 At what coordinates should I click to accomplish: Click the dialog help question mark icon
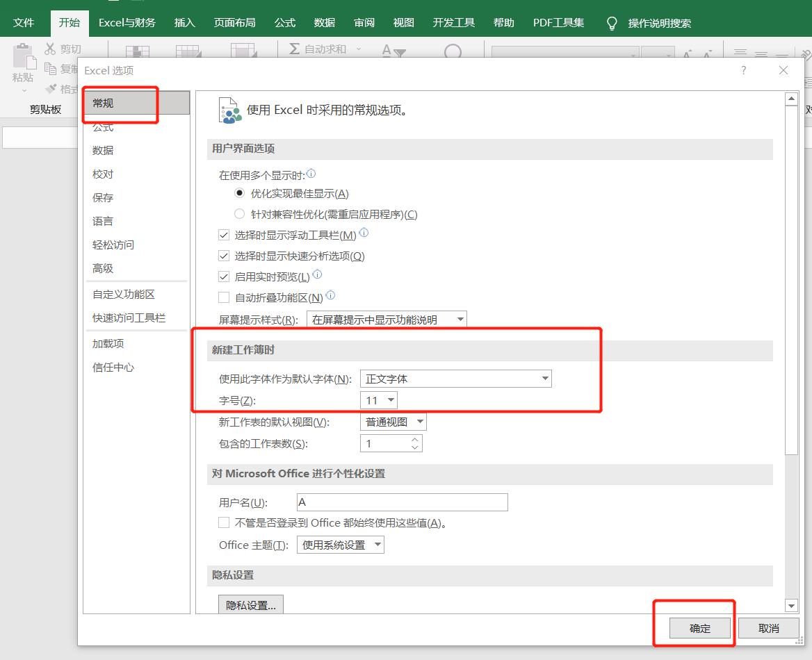pyautogui.click(x=742, y=70)
